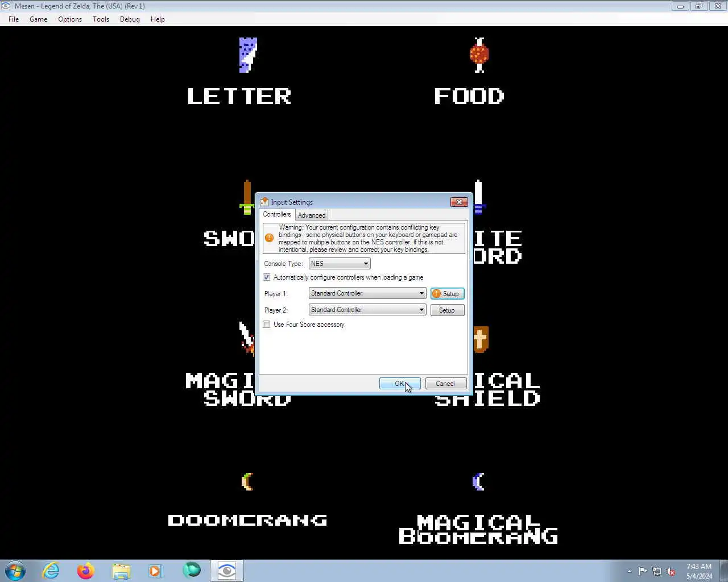This screenshot has height=582, width=728.
Task: Click the conflicting key bindings warning text
Action: click(369, 238)
